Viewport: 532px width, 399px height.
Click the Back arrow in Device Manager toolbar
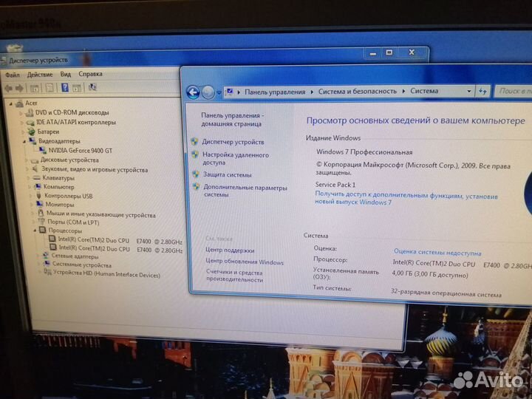tap(10, 87)
